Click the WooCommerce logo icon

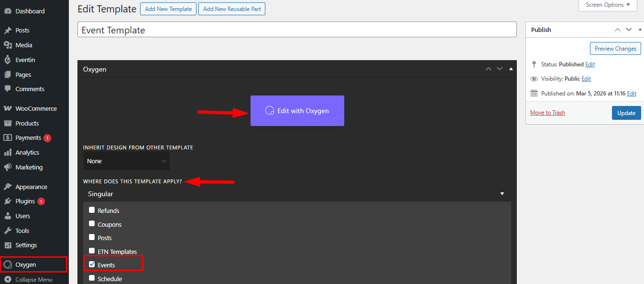point(8,108)
